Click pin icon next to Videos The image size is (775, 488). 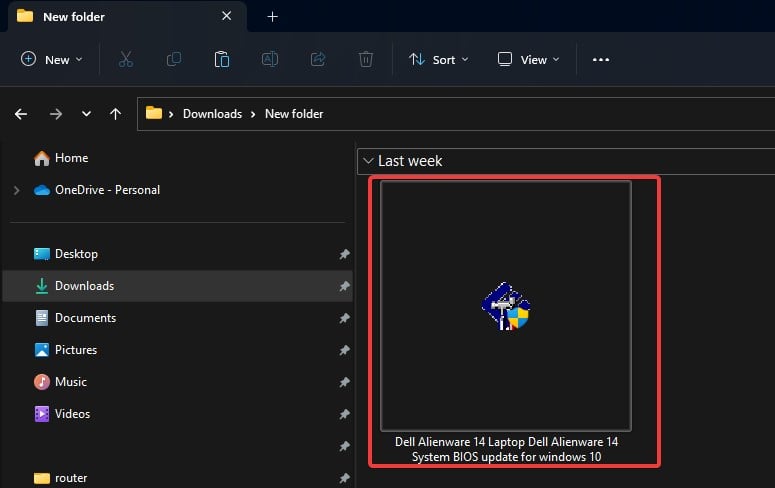344,414
